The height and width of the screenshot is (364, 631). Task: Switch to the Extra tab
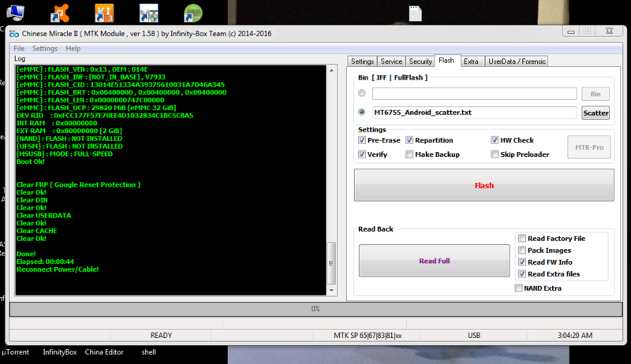pyautogui.click(x=471, y=61)
